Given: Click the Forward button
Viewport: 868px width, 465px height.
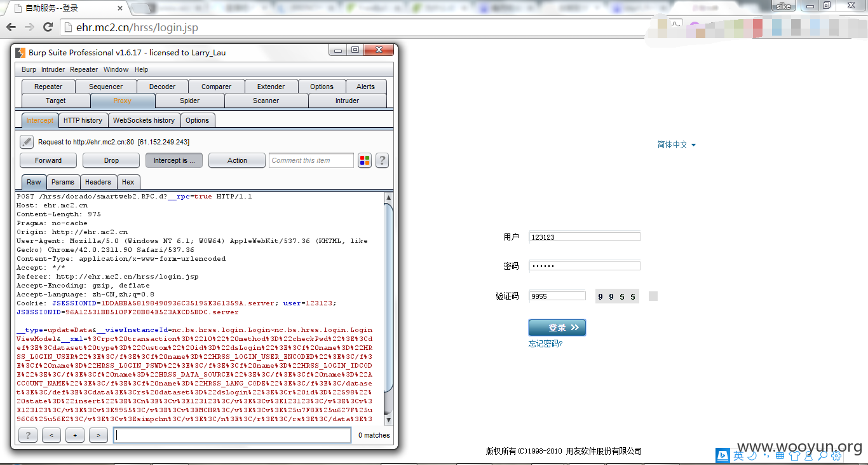Looking at the screenshot, I should [48, 160].
